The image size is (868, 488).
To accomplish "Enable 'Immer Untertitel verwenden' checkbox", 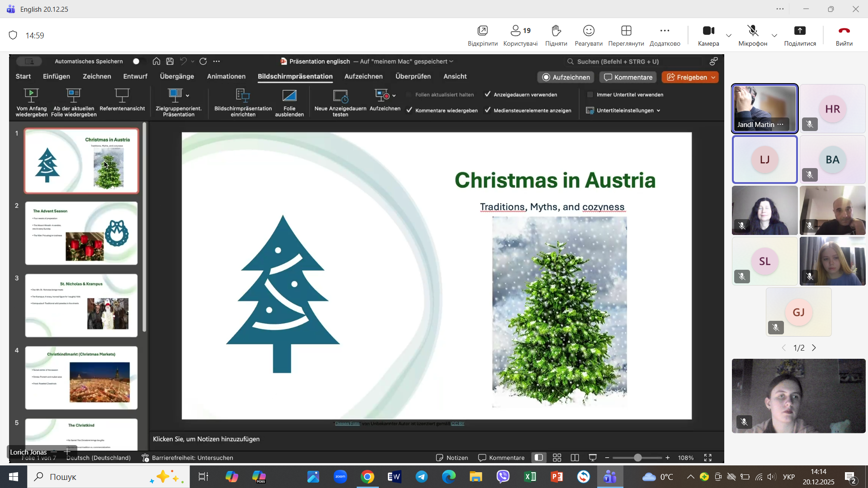I will click(590, 94).
